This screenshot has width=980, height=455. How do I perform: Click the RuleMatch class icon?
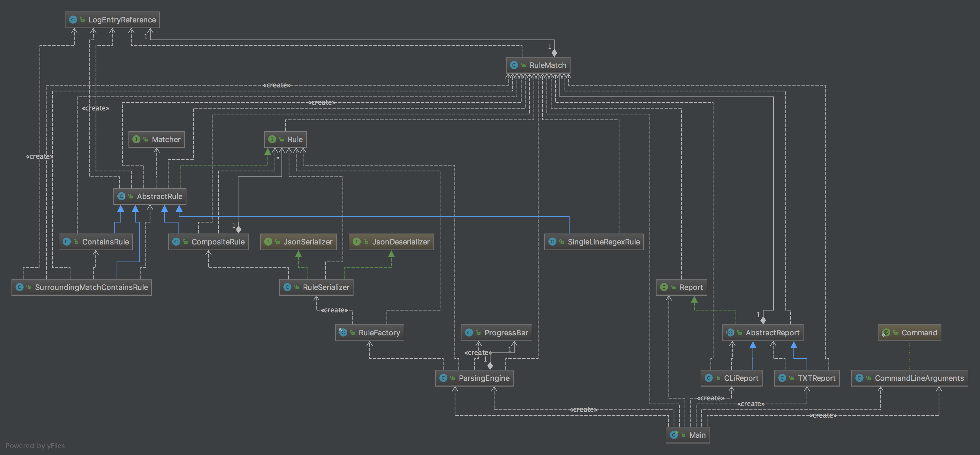(514, 65)
